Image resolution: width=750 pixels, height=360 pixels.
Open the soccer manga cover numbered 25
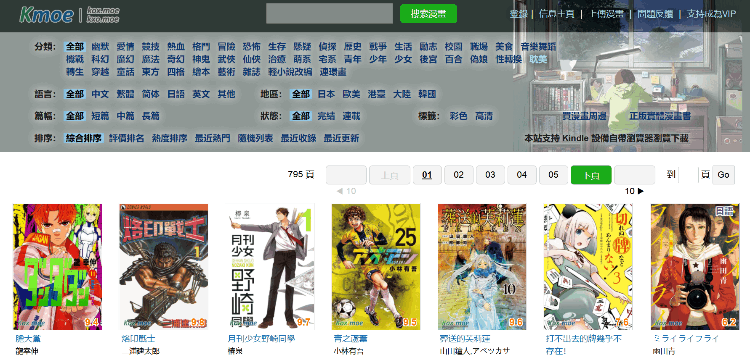pos(376,267)
